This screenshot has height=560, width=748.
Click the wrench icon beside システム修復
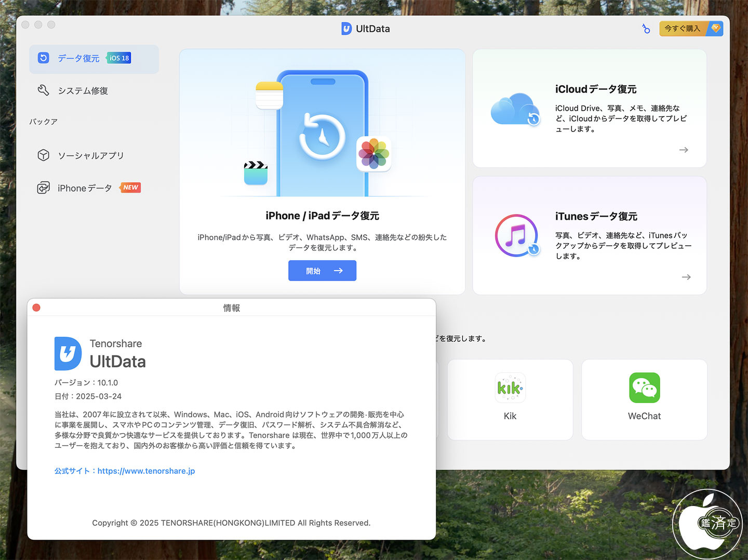click(44, 90)
